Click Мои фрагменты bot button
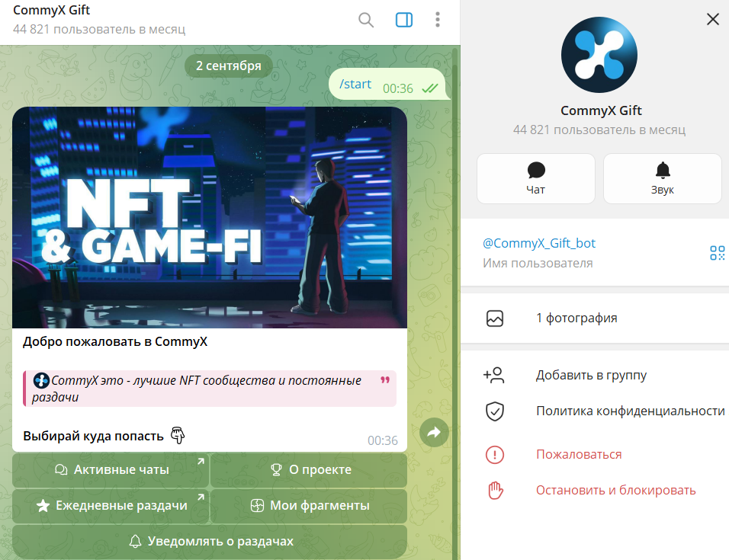The height and width of the screenshot is (560, 729). pos(309,506)
